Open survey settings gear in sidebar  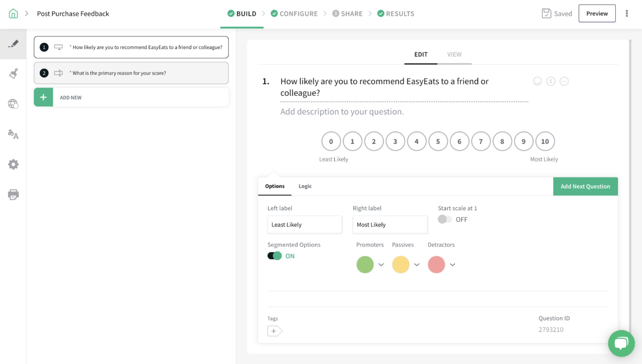[13, 164]
